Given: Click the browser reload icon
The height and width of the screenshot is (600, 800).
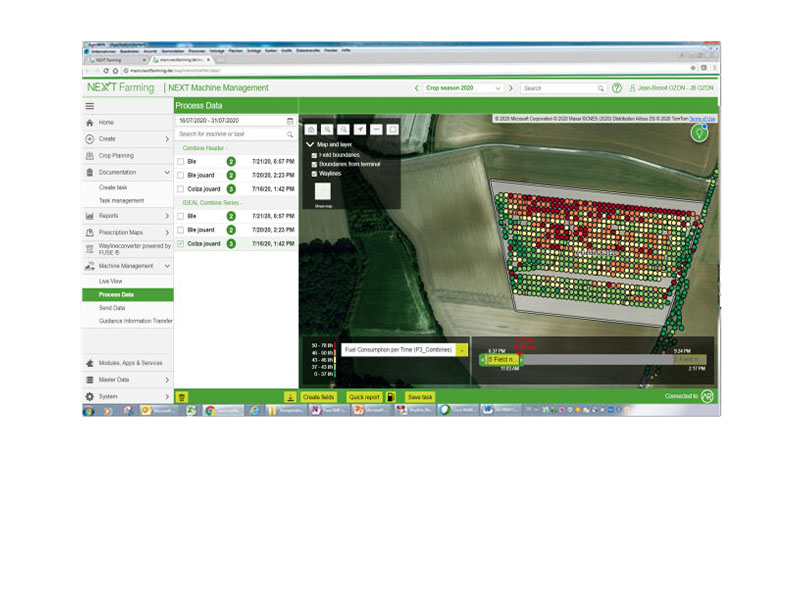Looking at the screenshot, I should (x=106, y=70).
